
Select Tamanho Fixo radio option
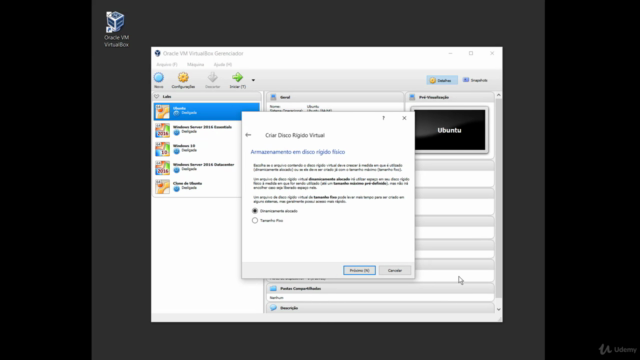coord(255,220)
